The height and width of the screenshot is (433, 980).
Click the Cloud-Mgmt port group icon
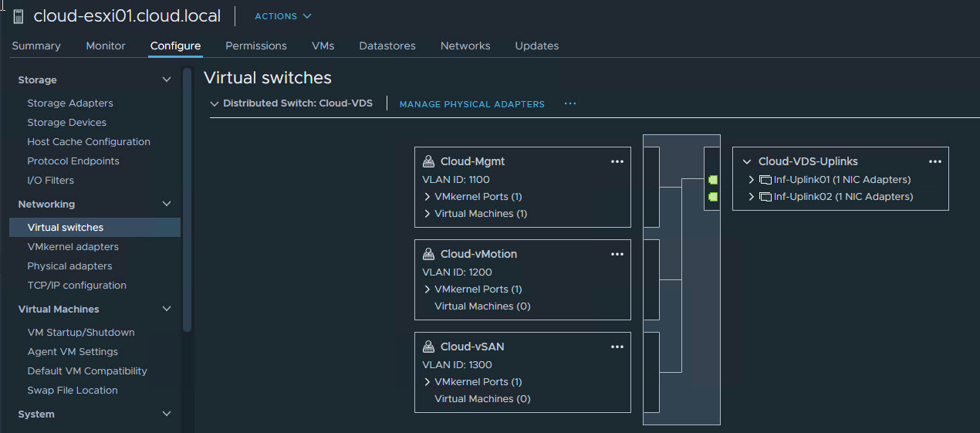429,162
